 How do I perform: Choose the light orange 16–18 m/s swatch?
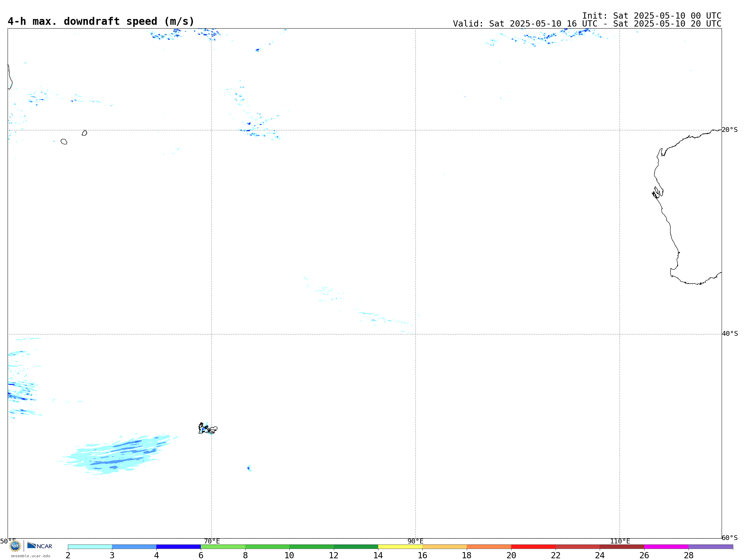pyautogui.click(x=445, y=547)
